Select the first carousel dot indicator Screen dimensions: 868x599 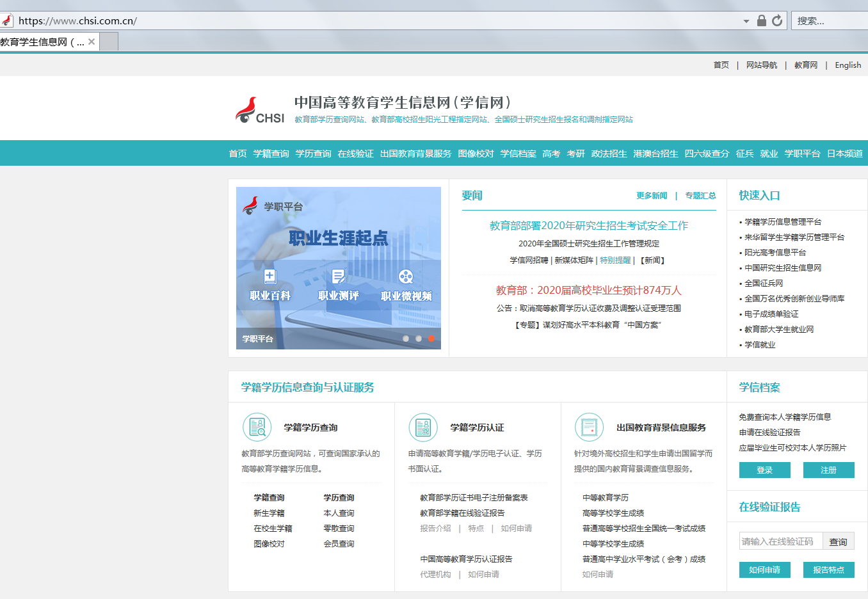(406, 339)
